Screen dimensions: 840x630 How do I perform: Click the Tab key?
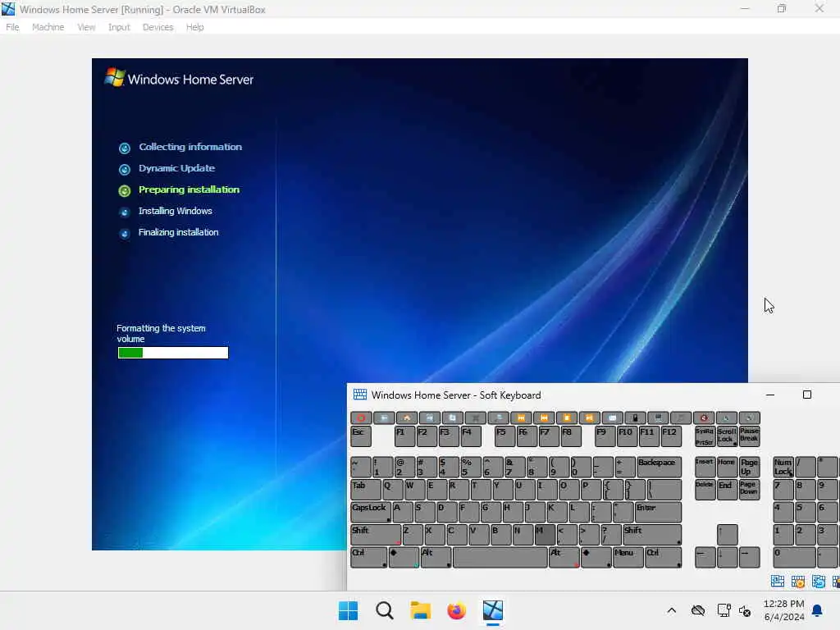[x=366, y=490]
